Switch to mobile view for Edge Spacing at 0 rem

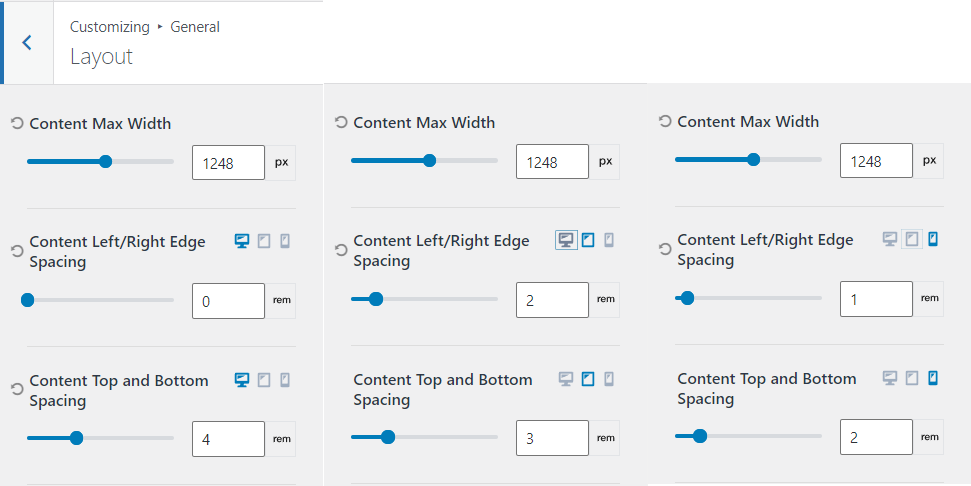coord(285,241)
